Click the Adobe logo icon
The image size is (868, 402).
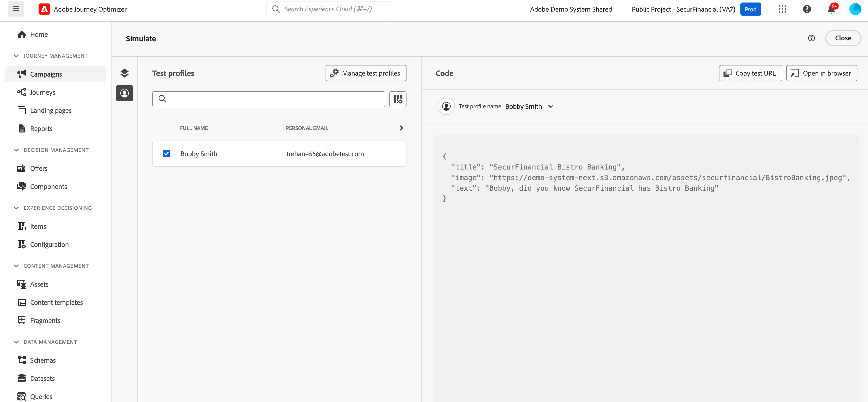[x=44, y=9]
